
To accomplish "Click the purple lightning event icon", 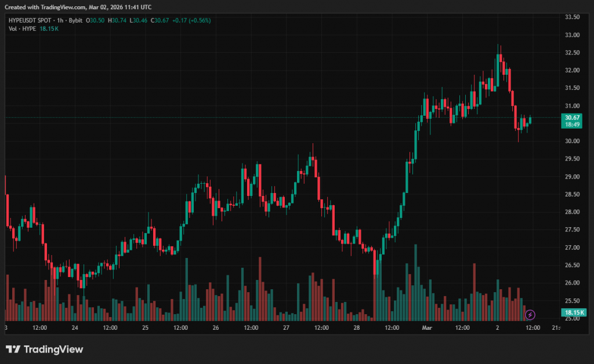I will 530,315.
